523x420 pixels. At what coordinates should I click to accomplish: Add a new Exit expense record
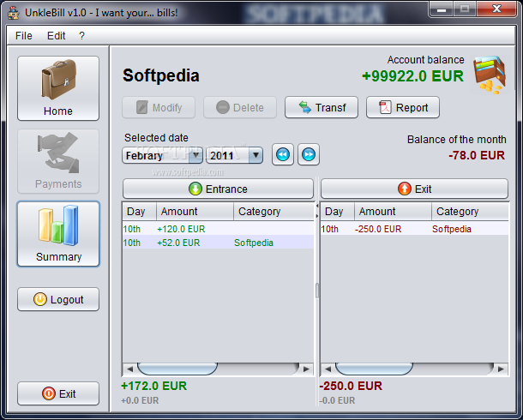click(415, 189)
